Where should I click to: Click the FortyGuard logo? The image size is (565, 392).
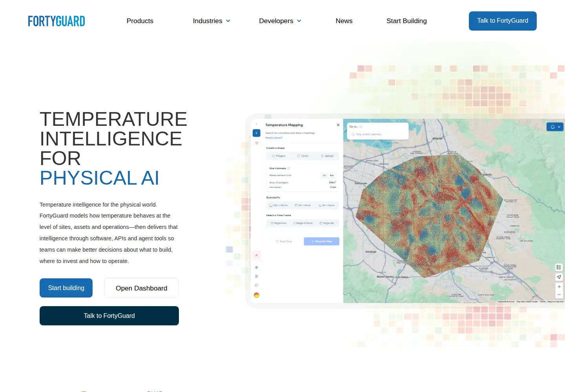[x=56, y=21]
